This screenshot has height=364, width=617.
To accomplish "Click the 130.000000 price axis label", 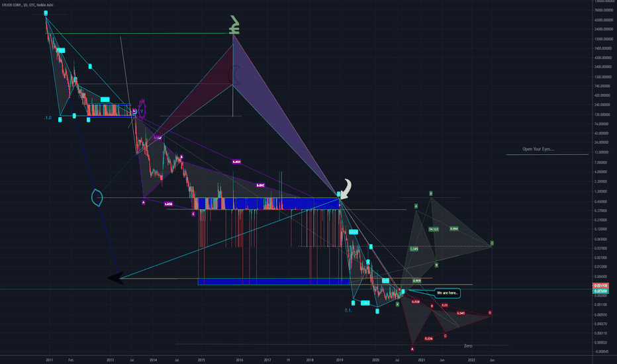I will tap(604, 114).
